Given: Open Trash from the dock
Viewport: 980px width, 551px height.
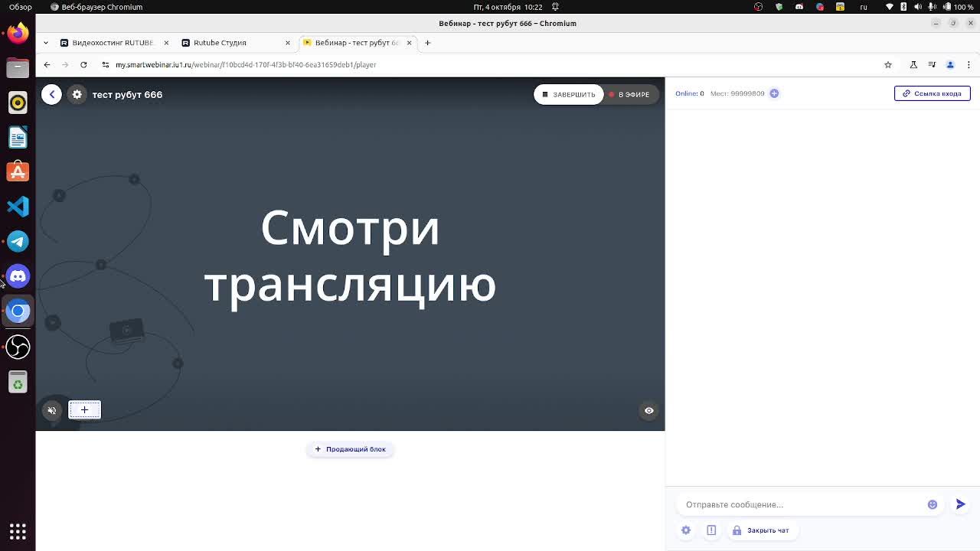Looking at the screenshot, I should [18, 382].
